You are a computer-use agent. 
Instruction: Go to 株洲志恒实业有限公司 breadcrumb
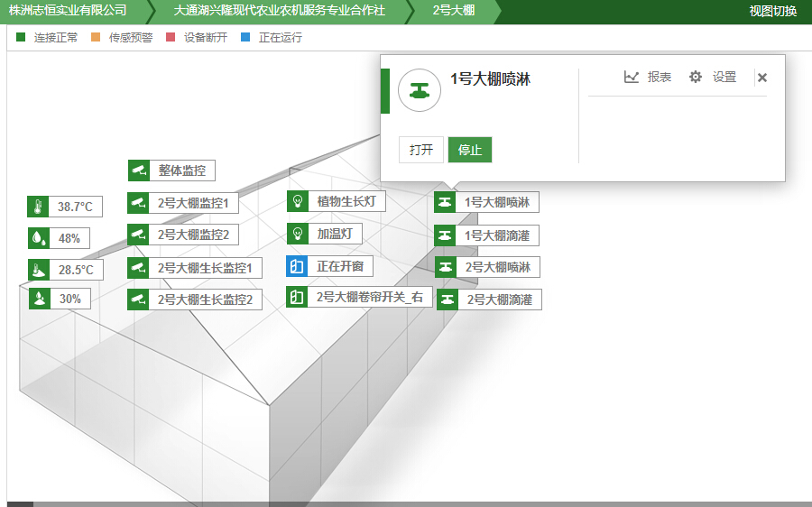pos(68,12)
